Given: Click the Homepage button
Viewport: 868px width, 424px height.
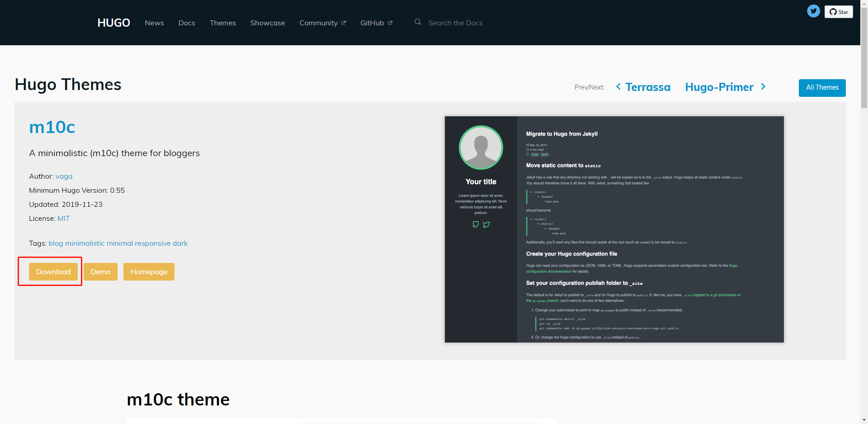Looking at the screenshot, I should click(149, 272).
